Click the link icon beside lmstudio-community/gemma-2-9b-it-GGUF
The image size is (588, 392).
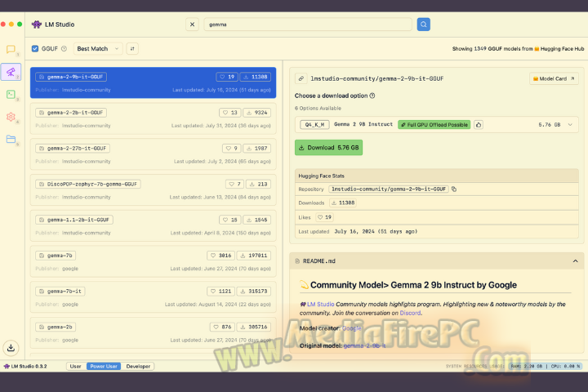click(x=301, y=78)
